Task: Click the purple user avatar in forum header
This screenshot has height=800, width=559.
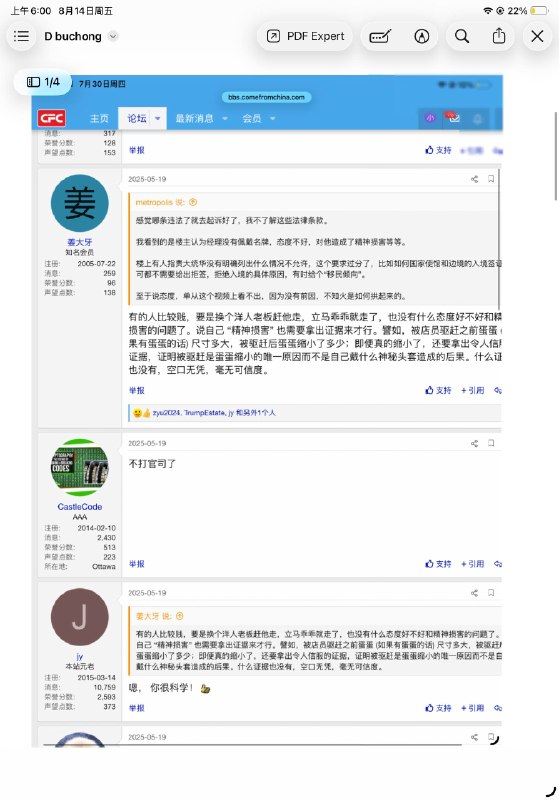Action: 430,118
